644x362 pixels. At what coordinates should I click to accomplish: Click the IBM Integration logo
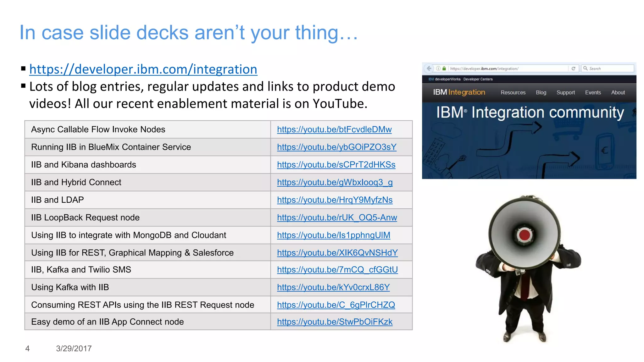tap(459, 92)
